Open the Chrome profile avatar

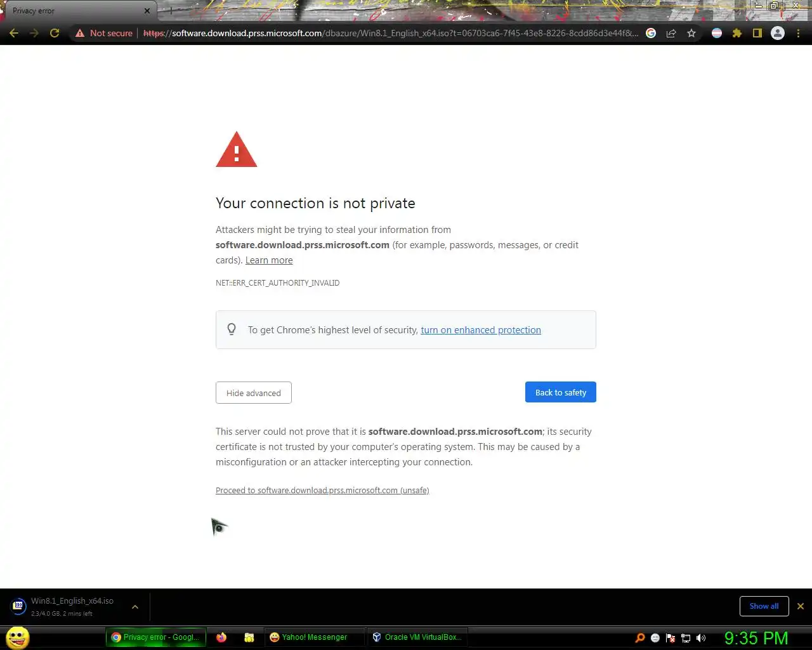778,33
